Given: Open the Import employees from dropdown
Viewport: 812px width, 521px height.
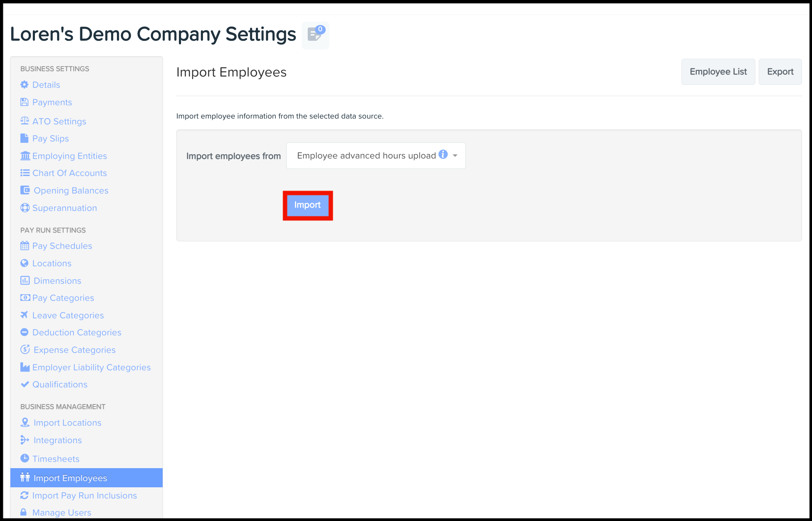Looking at the screenshot, I should [x=366, y=156].
